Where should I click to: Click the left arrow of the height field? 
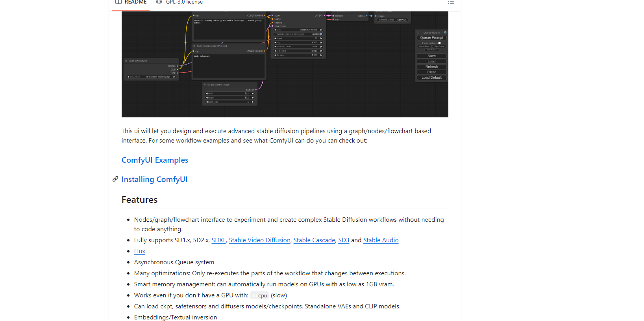tap(207, 98)
